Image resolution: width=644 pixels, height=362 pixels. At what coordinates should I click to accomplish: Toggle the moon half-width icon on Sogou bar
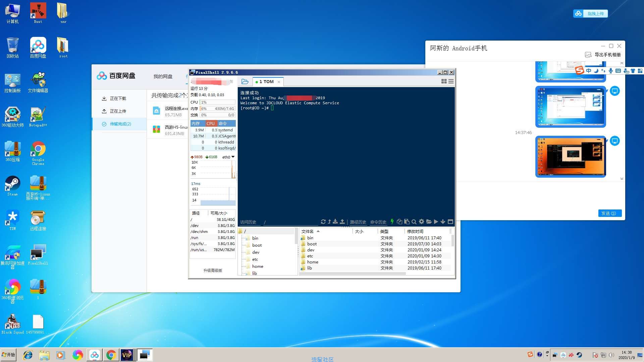click(596, 71)
